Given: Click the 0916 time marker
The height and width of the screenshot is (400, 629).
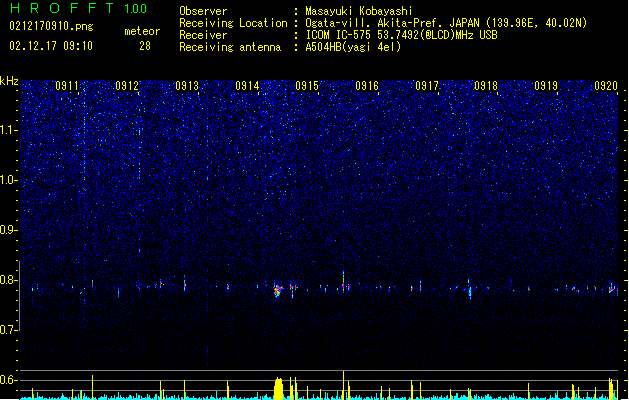Looking at the screenshot, I should point(367,86).
